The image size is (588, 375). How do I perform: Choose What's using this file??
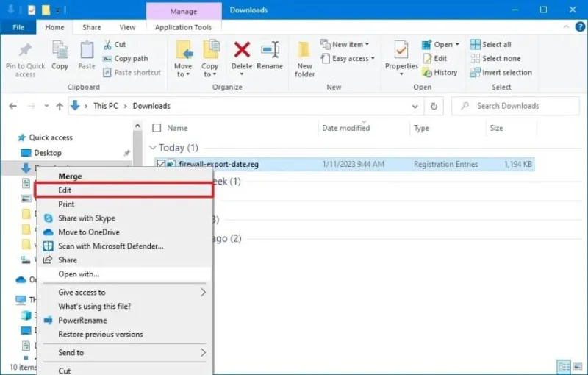(x=124, y=307)
